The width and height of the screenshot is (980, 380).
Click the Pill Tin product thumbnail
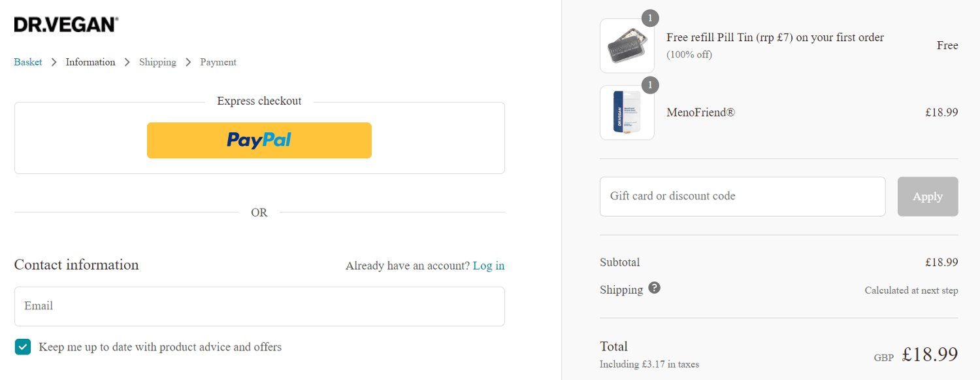(x=627, y=46)
